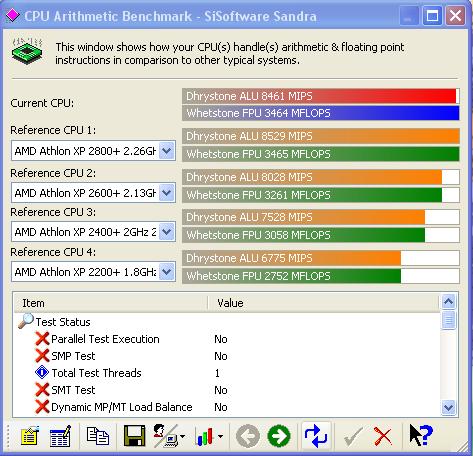The width and height of the screenshot is (473, 456).
Task: Click the clipboard options icon in bottom toolbar
Action: click(30, 436)
